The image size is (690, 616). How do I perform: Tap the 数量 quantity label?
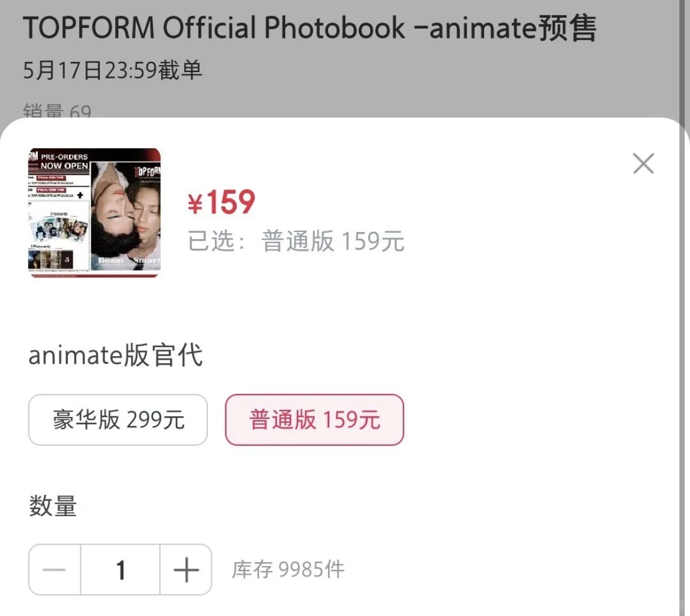coord(53,506)
